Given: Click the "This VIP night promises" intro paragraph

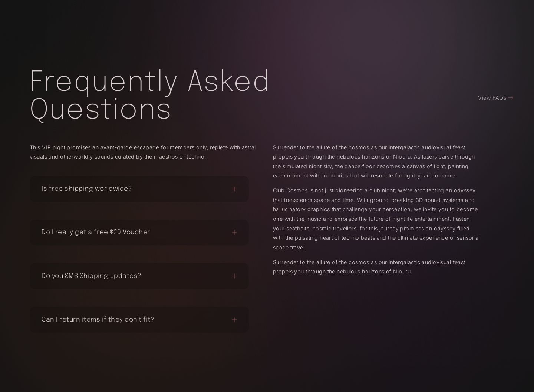Looking at the screenshot, I should point(142,152).
